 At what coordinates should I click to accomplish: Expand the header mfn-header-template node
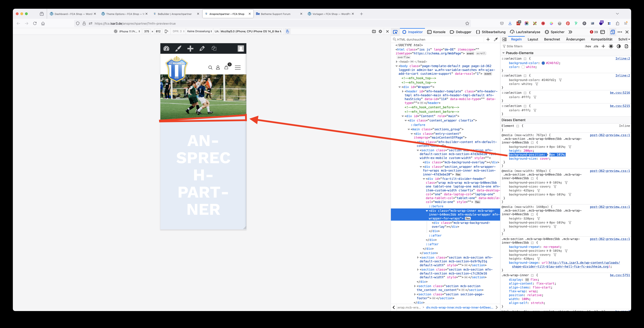pyautogui.click(x=402, y=91)
